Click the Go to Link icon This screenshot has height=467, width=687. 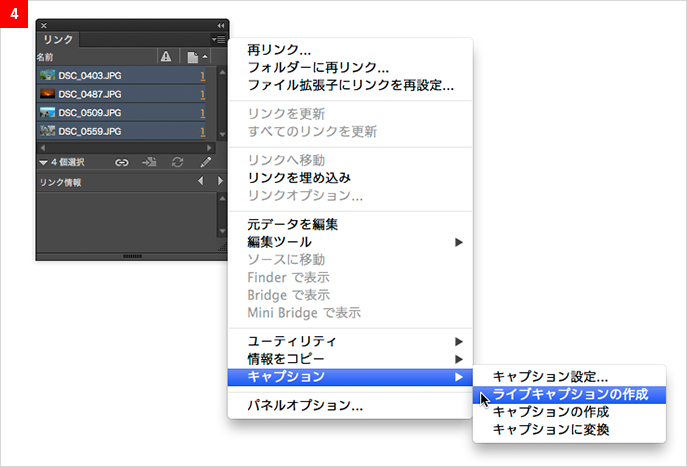click(150, 161)
